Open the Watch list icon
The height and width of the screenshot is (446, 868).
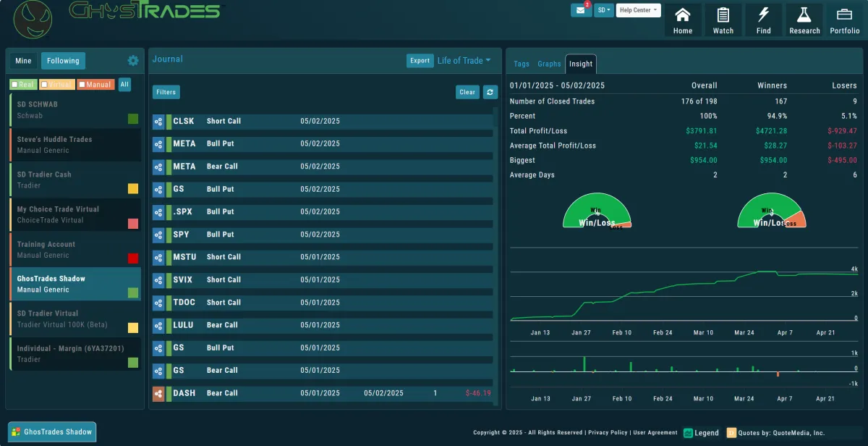coord(723,20)
